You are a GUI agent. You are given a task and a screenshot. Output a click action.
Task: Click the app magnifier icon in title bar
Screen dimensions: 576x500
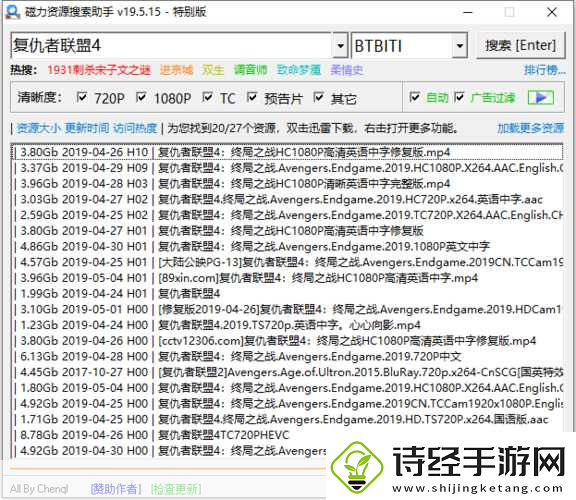13,12
